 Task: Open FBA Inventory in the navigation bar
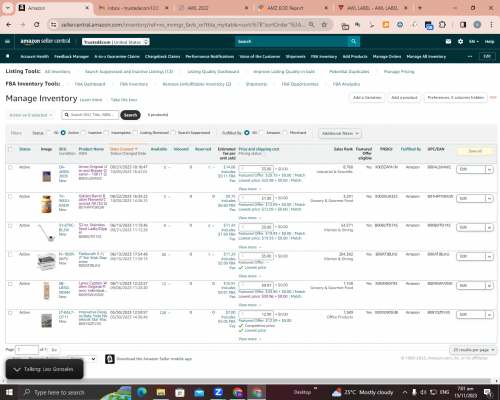pyautogui.click(x=324, y=57)
